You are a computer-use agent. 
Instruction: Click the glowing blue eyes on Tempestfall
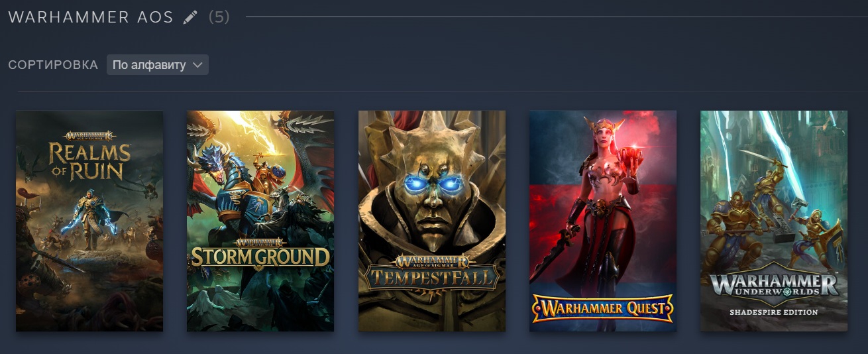coord(431,185)
